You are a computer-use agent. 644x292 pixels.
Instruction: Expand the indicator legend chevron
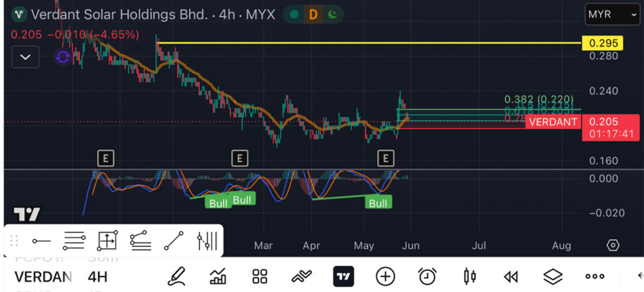click(25, 57)
